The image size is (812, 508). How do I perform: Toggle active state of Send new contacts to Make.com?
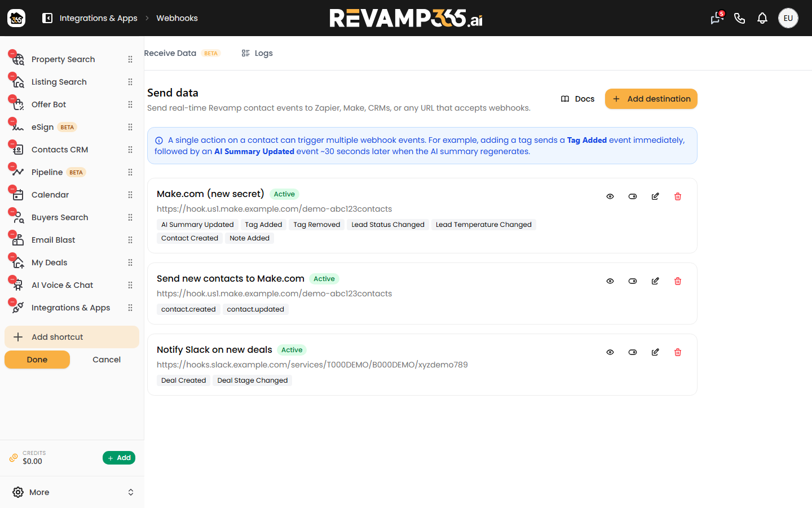coord(633,281)
